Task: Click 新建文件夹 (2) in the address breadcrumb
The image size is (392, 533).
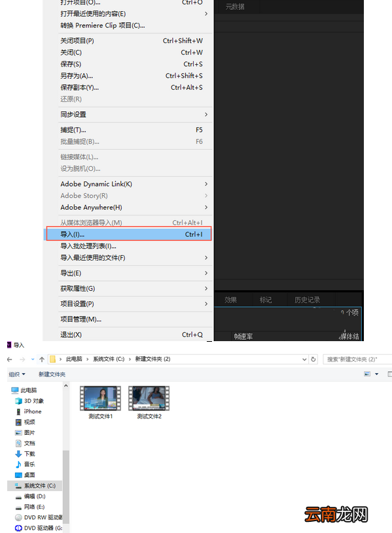Action: click(152, 359)
